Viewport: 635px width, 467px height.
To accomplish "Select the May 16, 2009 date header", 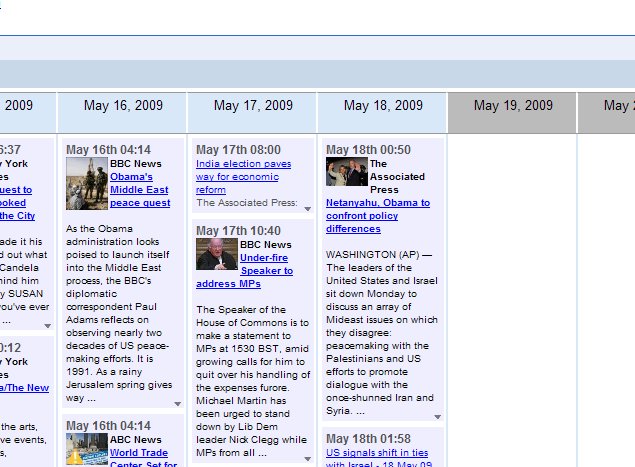I will click(123, 106).
